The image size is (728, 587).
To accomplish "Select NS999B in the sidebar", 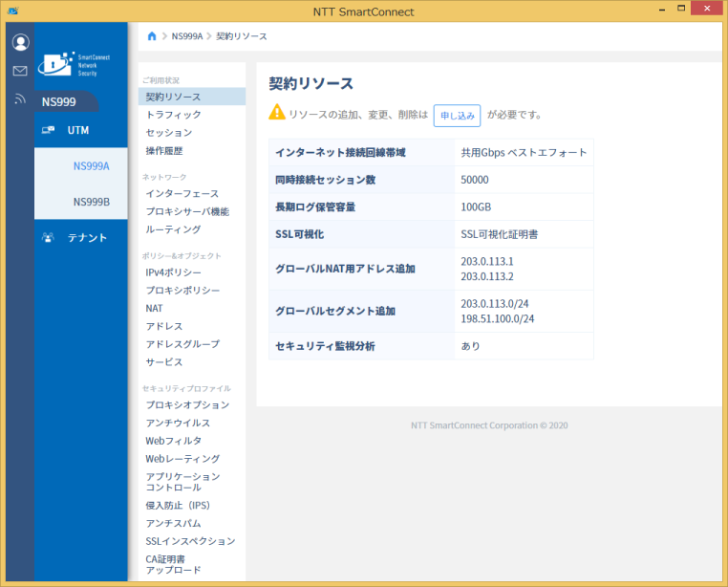I will 91,202.
